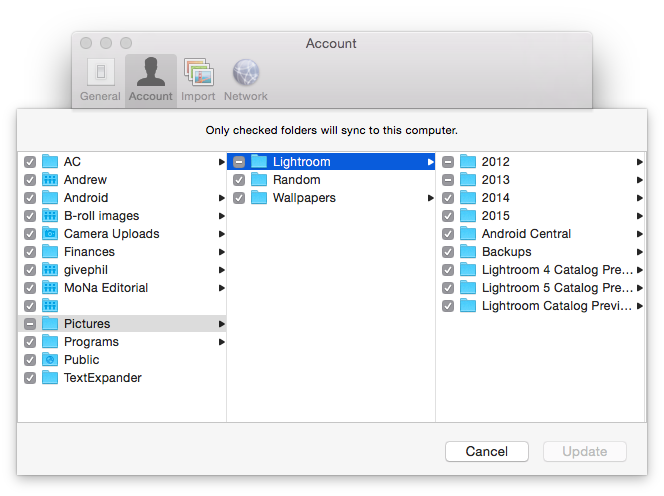Expand the Android Central folder arrow
The image size is (664, 496).
639,234
